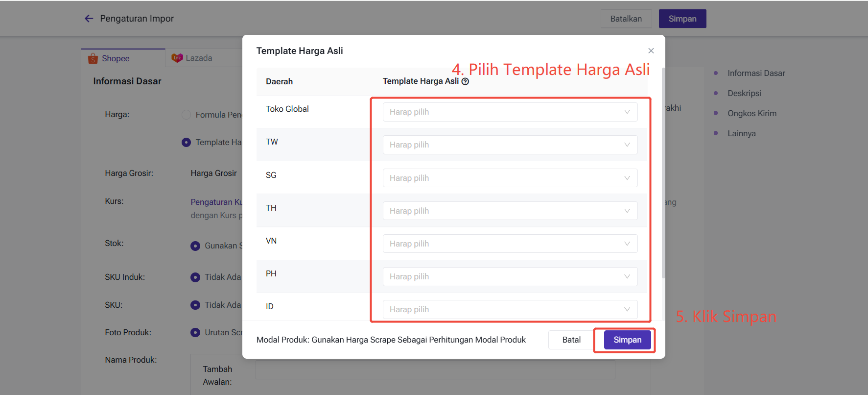The height and width of the screenshot is (395, 868).
Task: Select the SKU Induk Tidak Ada radio
Action: 195,277
